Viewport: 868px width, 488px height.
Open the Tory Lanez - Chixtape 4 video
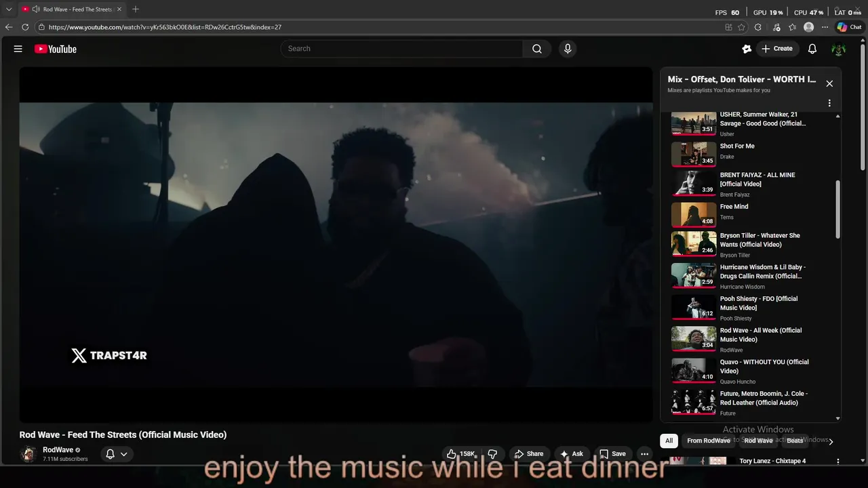click(772, 461)
